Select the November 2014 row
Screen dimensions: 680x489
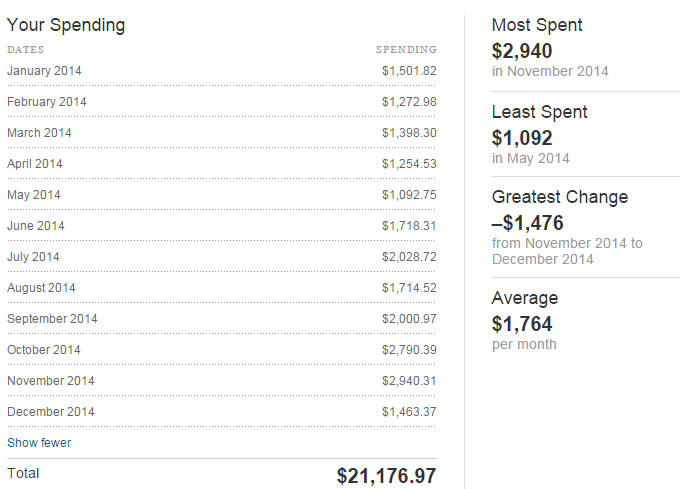tap(222, 381)
